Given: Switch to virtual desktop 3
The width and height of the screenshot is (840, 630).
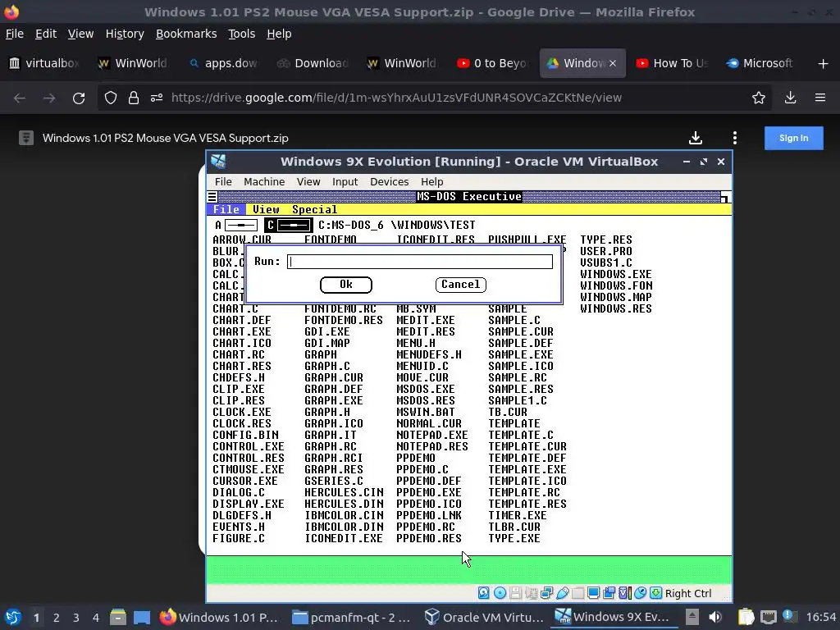Looking at the screenshot, I should click(x=76, y=617).
